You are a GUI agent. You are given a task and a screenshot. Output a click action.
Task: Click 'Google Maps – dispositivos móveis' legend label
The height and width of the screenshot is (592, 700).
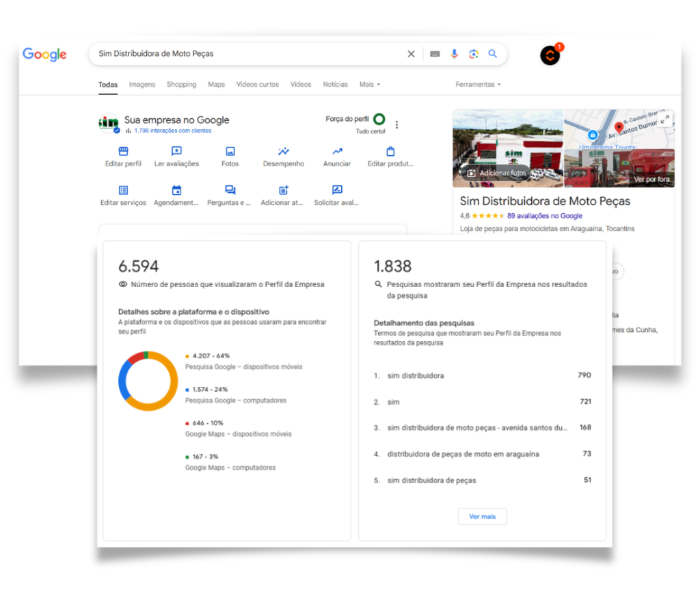pyautogui.click(x=239, y=434)
